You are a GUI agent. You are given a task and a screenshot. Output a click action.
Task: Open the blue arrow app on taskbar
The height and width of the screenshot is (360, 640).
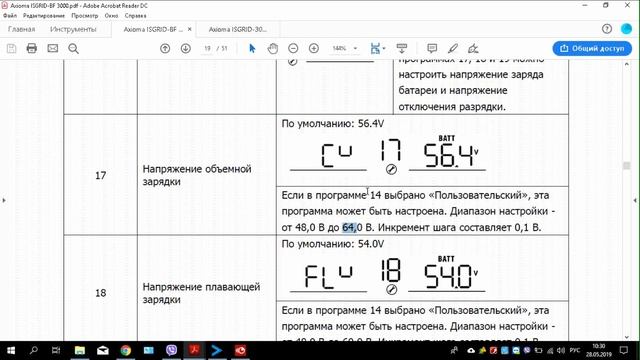pyautogui.click(x=217, y=351)
